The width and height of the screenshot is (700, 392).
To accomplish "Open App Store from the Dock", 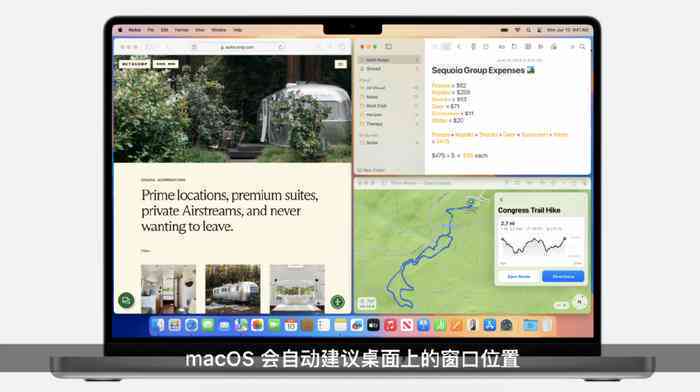I will pos(490,325).
